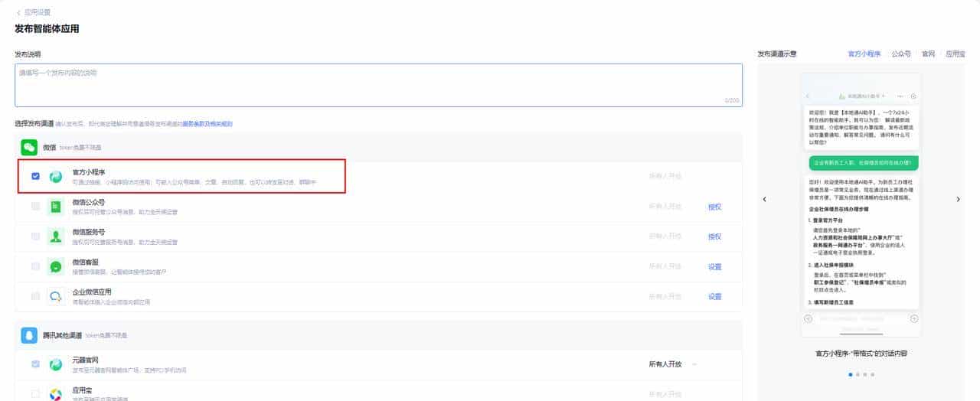Tick the 微信客服 checkbox
Viewport: 980px width, 401px height.
point(35,266)
